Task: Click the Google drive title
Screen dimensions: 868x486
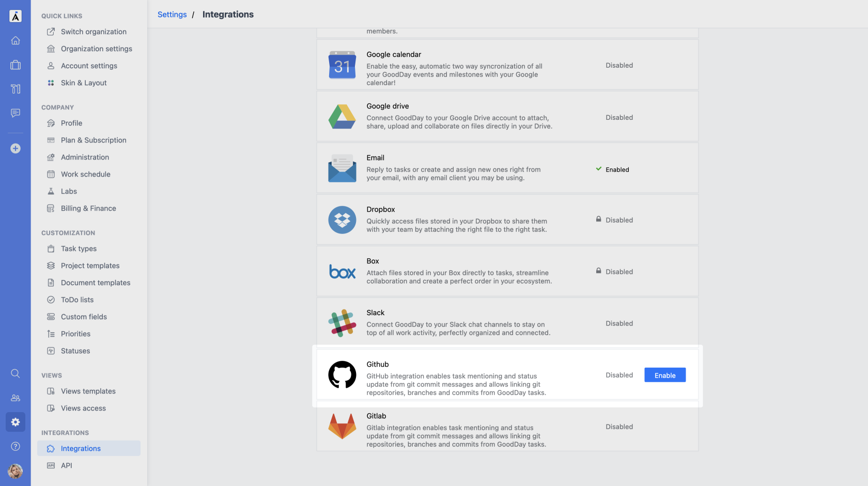Action: point(388,106)
